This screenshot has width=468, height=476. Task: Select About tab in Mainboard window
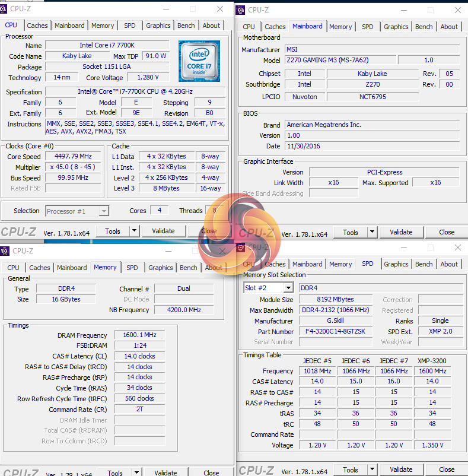point(449,27)
